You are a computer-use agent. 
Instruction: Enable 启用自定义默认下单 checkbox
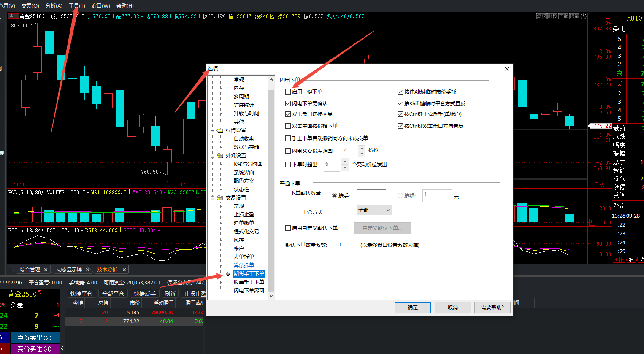(x=288, y=228)
